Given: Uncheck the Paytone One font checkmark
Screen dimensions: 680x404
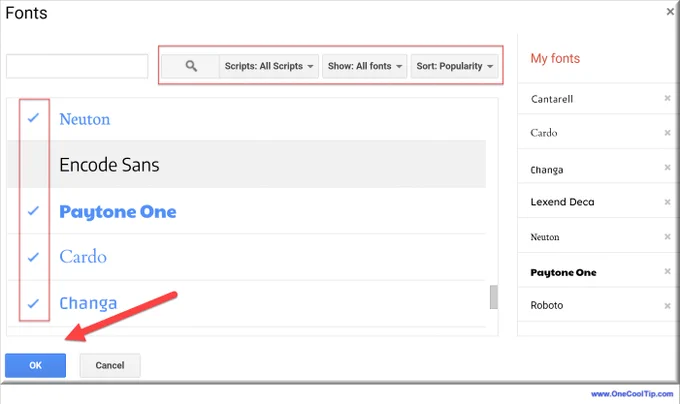Looking at the screenshot, I should pos(33,211).
